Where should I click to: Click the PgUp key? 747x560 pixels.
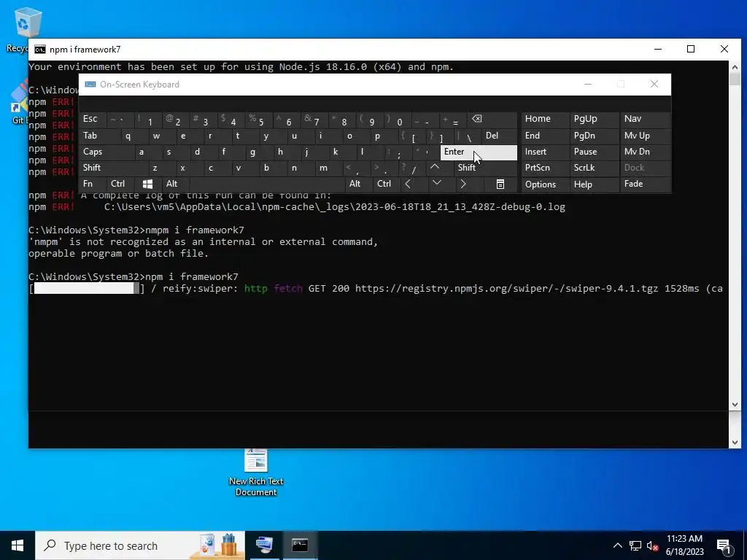point(594,119)
